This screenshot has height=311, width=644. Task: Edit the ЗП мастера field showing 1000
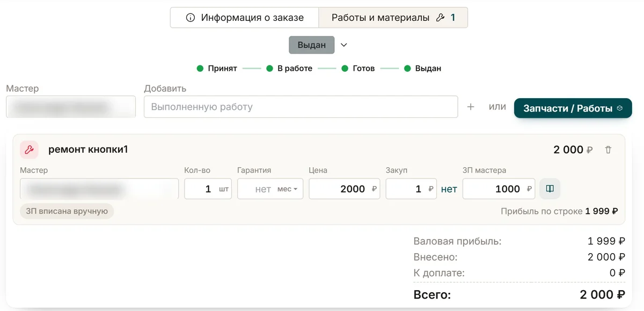coord(499,189)
